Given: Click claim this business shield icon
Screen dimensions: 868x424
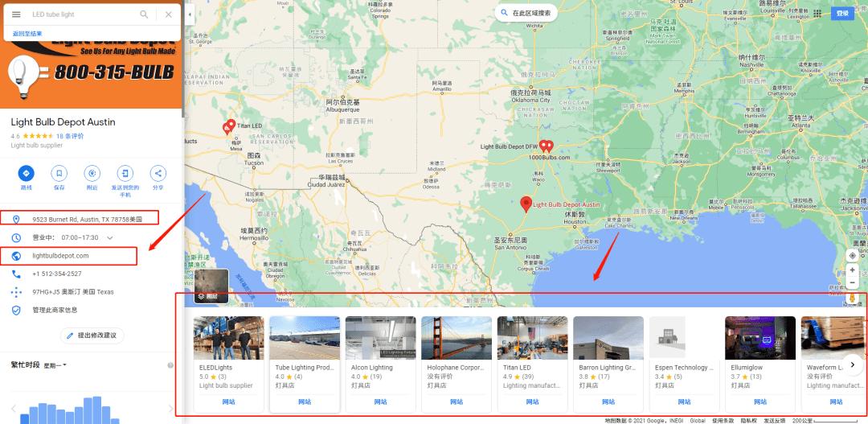Looking at the screenshot, I should pyautogui.click(x=16, y=310).
